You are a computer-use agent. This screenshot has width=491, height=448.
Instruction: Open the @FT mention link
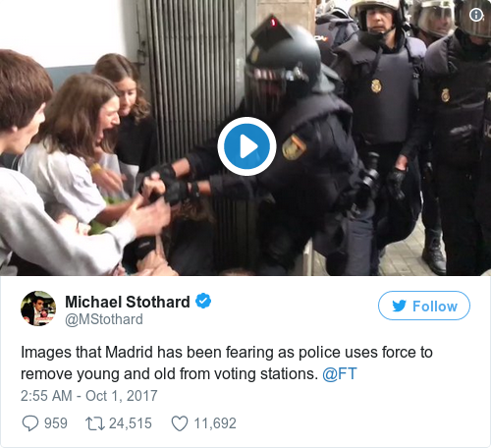pos(340,374)
